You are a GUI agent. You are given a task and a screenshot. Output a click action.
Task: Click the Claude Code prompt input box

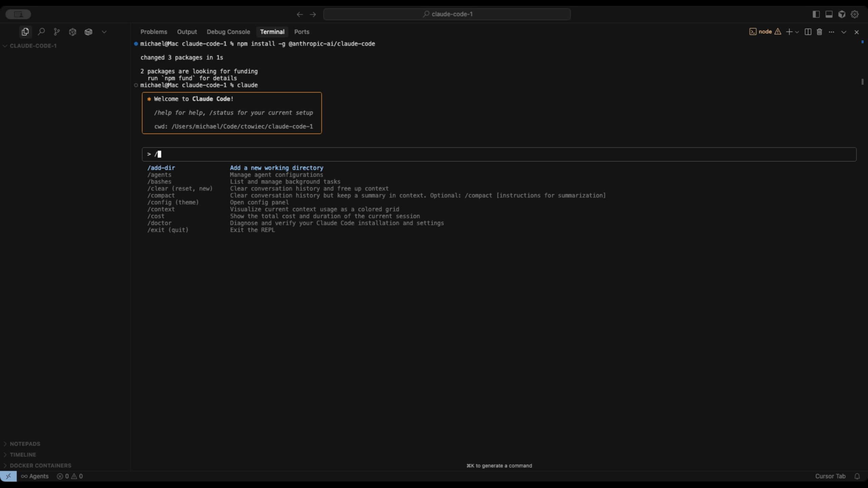(499, 154)
